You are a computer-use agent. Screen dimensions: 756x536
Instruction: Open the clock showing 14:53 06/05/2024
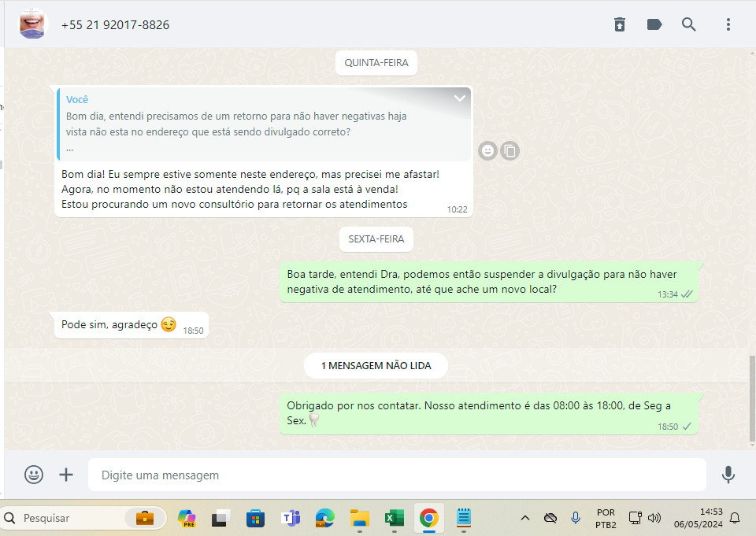pyautogui.click(x=699, y=518)
